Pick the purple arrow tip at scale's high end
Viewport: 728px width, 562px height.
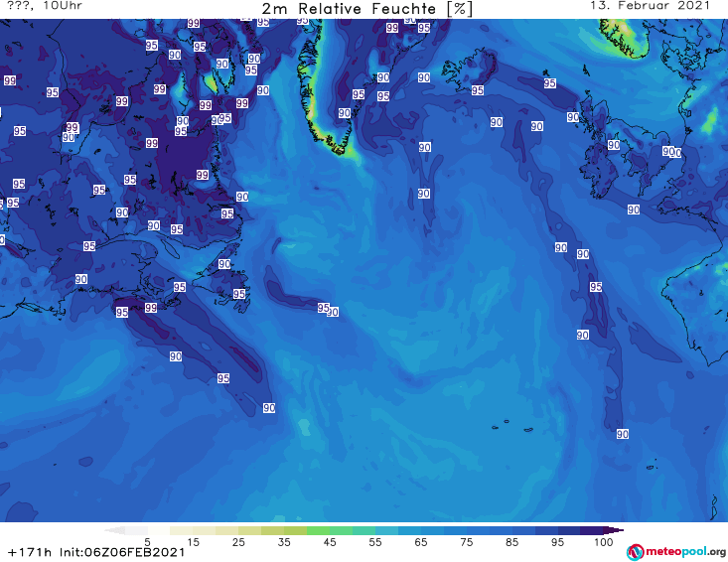point(614,530)
